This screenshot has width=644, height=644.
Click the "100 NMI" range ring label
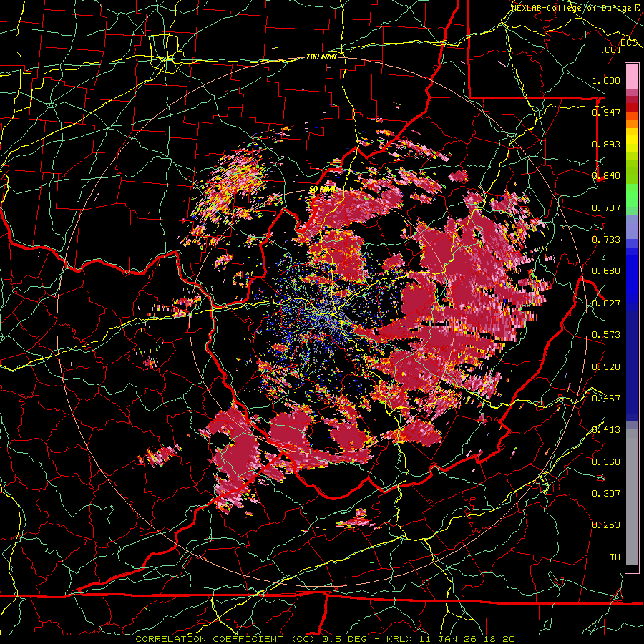321,57
